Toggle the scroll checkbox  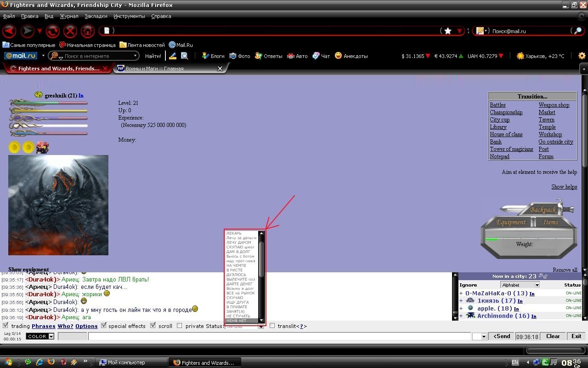coord(153,326)
